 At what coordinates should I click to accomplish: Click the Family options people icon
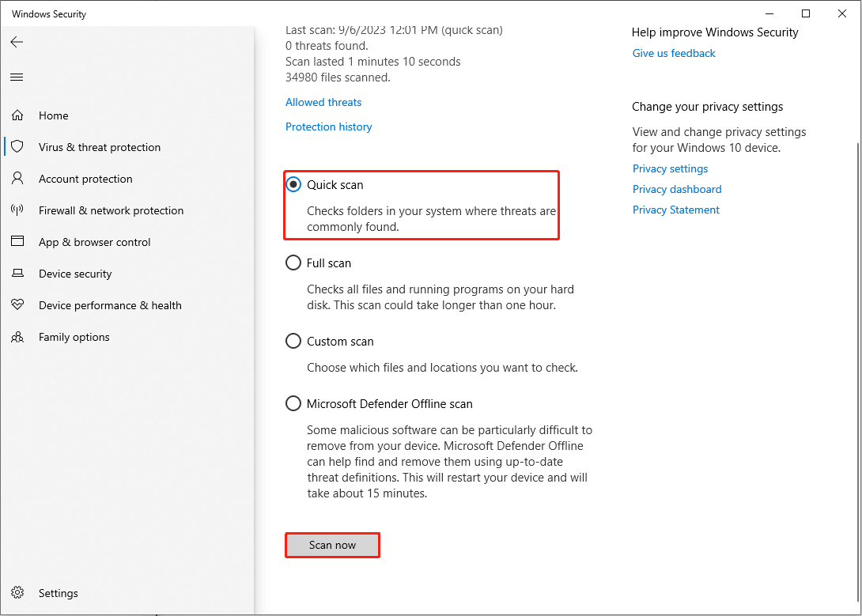(x=17, y=337)
